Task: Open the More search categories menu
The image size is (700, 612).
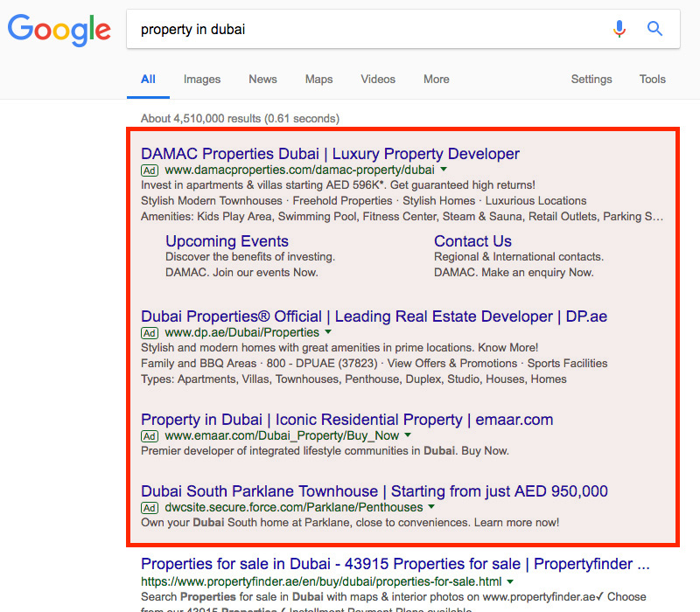Action: click(x=436, y=80)
